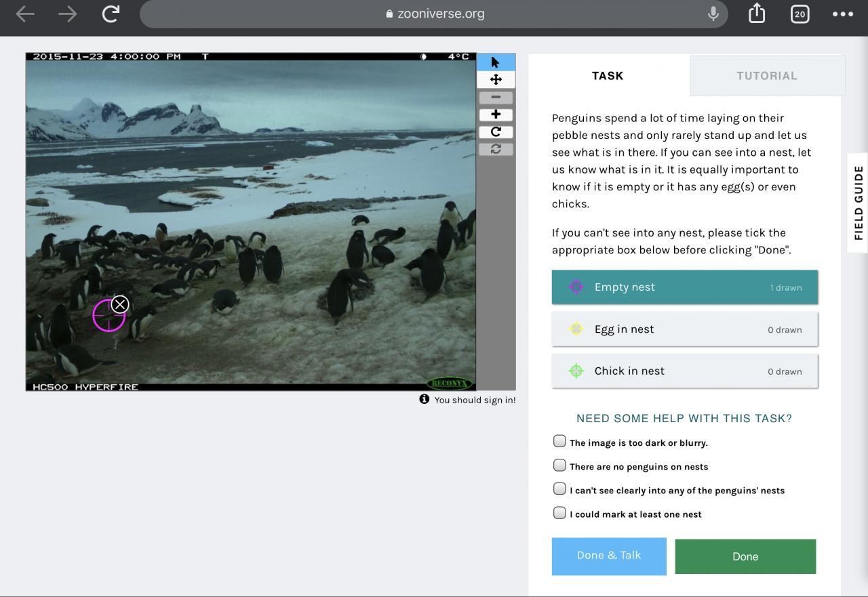868x597 pixels.
Task: Select the pan move tool
Action: pyautogui.click(x=496, y=80)
